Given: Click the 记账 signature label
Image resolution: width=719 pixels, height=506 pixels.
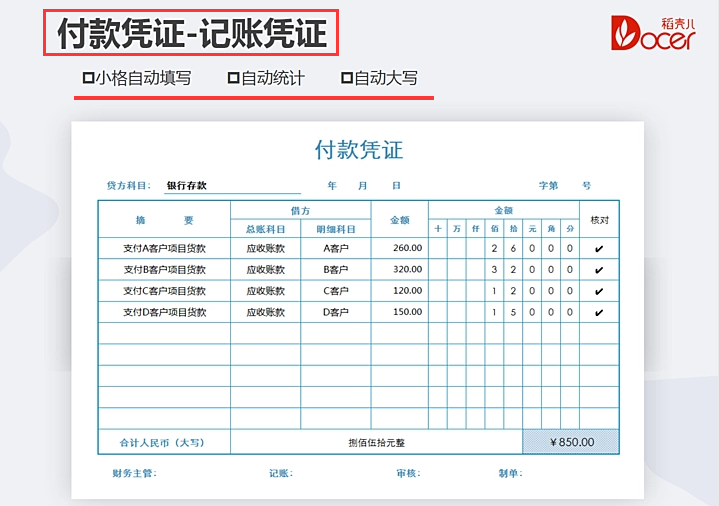Looking at the screenshot, I should pos(281,473).
